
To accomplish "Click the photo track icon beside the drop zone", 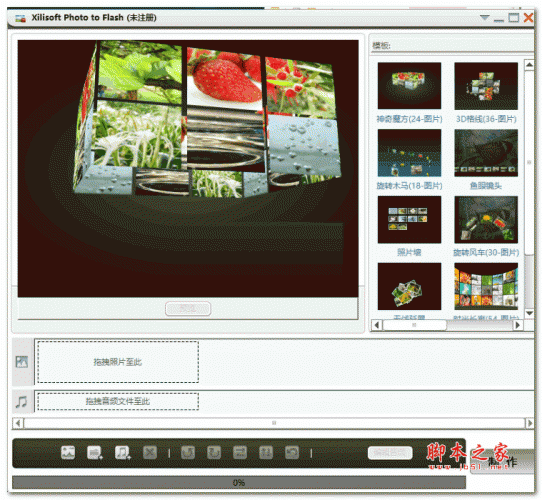I will tap(22, 362).
